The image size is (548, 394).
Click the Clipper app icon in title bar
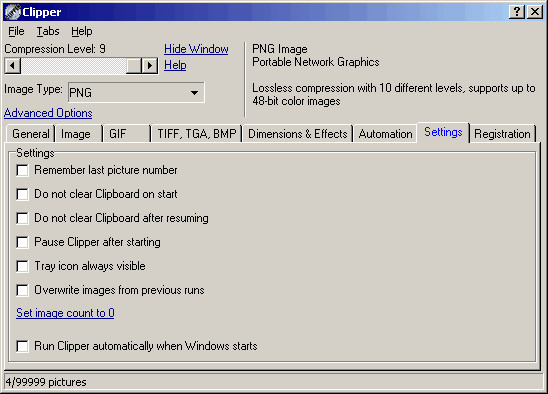point(13,12)
